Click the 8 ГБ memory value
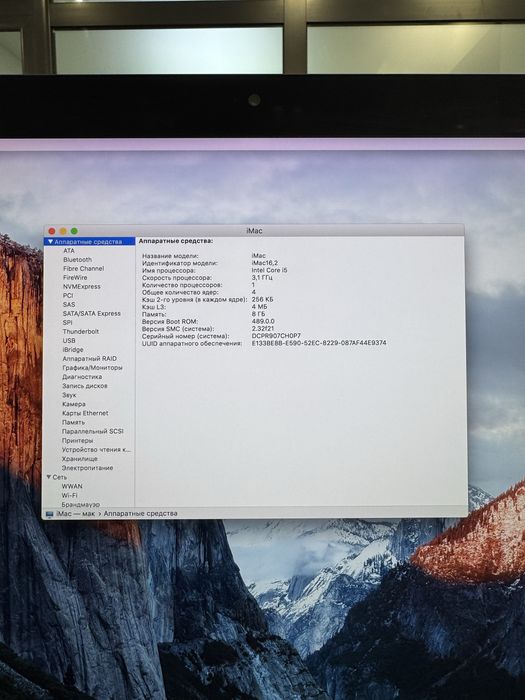This screenshot has width=525, height=700. (258, 314)
